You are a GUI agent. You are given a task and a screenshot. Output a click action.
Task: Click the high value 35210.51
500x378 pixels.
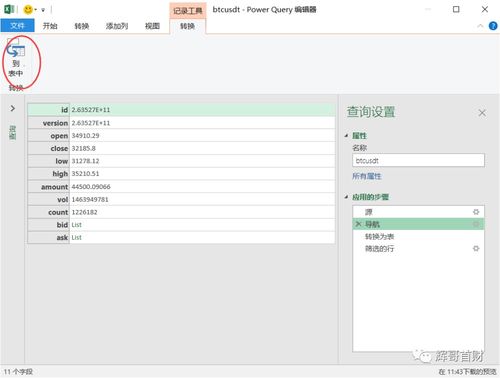[85, 174]
